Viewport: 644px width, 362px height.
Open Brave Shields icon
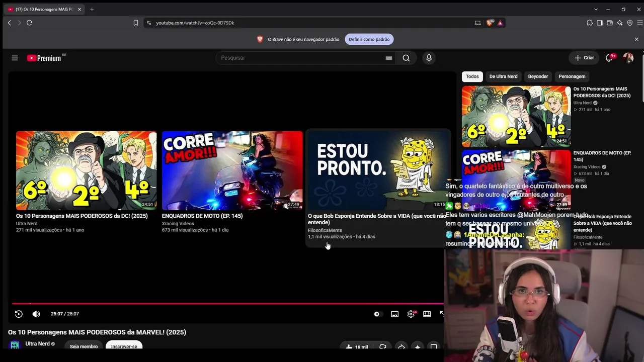490,23
